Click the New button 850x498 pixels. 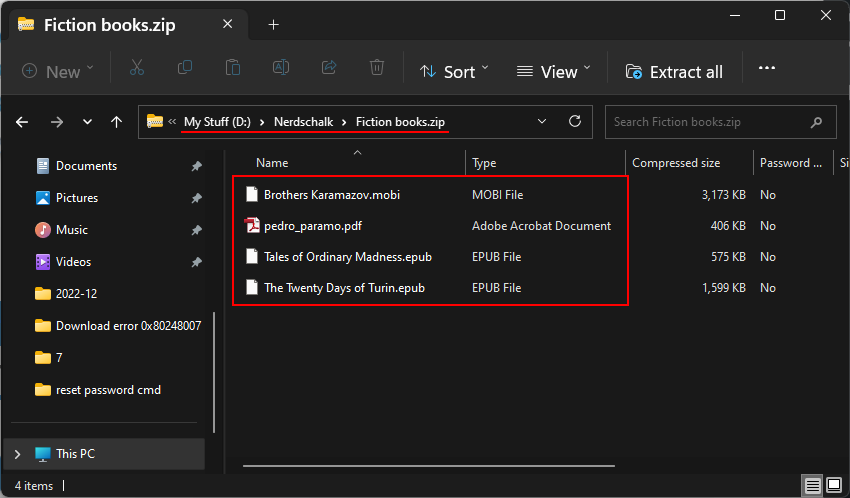click(58, 71)
